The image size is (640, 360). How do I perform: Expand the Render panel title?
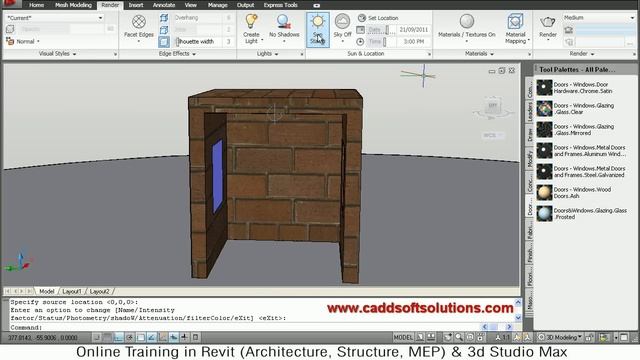pos(582,54)
